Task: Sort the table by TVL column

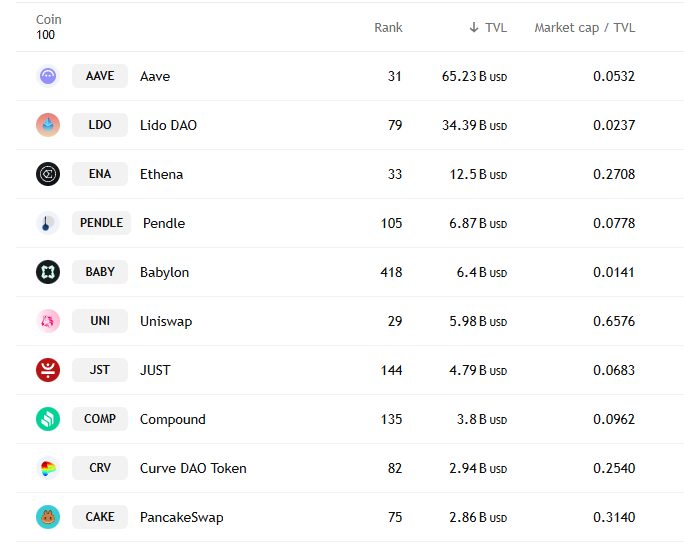Action: pyautogui.click(x=488, y=27)
